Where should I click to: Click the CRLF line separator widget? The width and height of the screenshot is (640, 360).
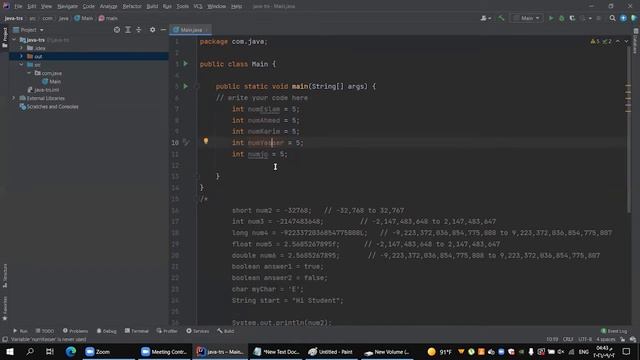568,339
